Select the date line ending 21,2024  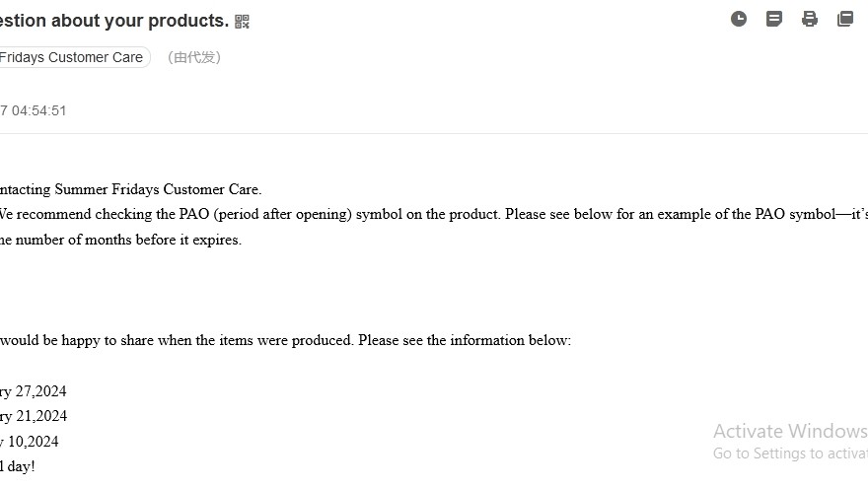click(34, 416)
